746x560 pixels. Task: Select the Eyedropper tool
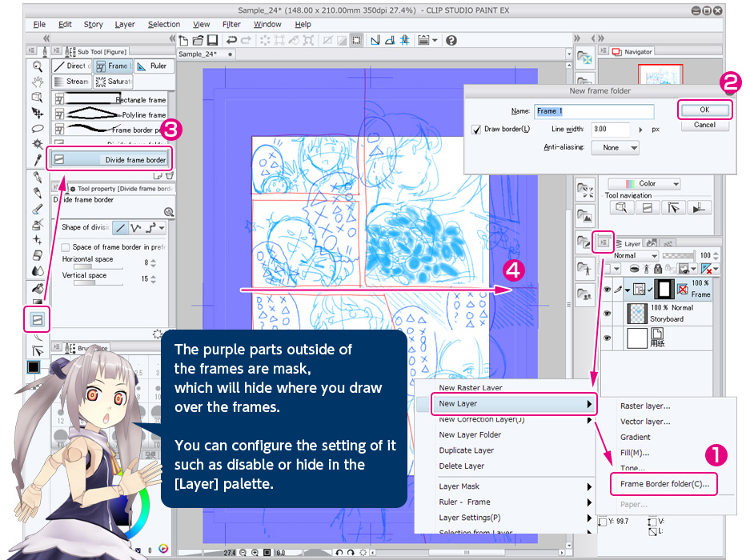[x=37, y=159]
